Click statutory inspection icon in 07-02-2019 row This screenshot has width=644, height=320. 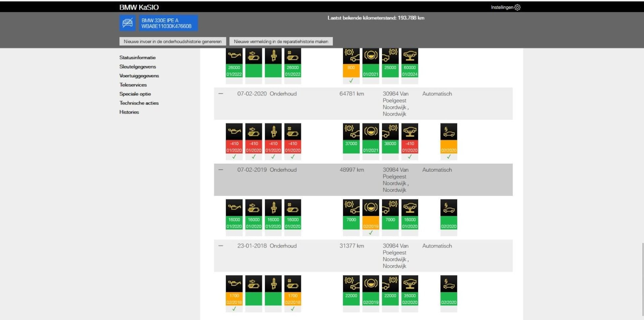click(449, 208)
